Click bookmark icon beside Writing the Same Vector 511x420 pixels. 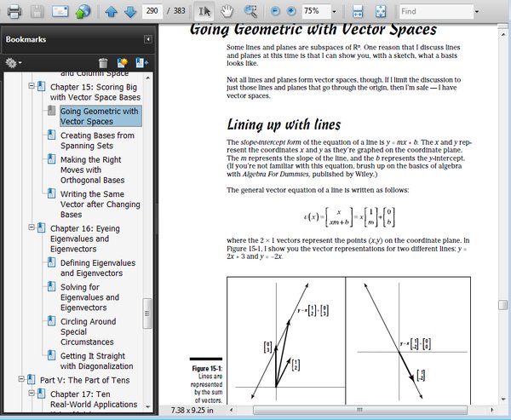pyautogui.click(x=51, y=193)
